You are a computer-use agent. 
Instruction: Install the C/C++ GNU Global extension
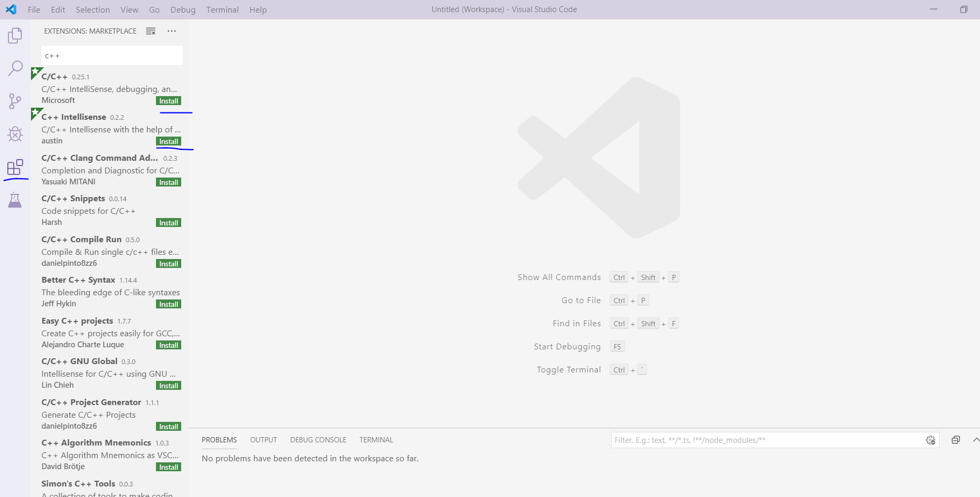169,386
